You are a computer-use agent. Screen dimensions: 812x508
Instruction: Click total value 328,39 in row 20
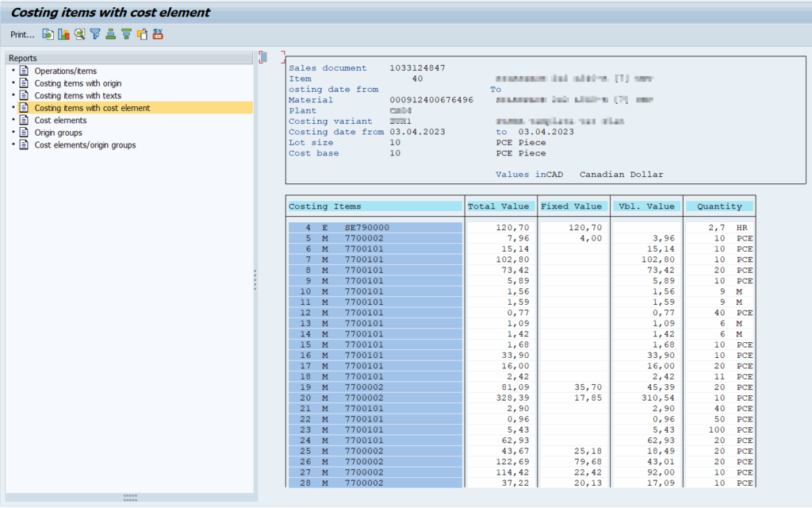[x=513, y=398]
